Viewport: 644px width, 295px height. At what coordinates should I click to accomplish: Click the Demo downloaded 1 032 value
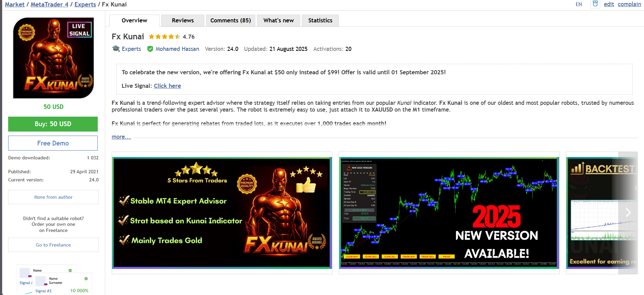click(x=93, y=158)
